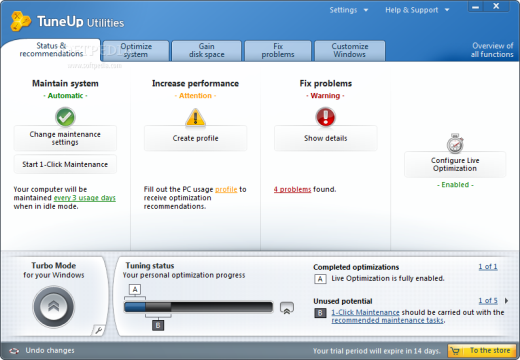Click the tuning status progress bar
520x360 pixels.
[x=198, y=307]
